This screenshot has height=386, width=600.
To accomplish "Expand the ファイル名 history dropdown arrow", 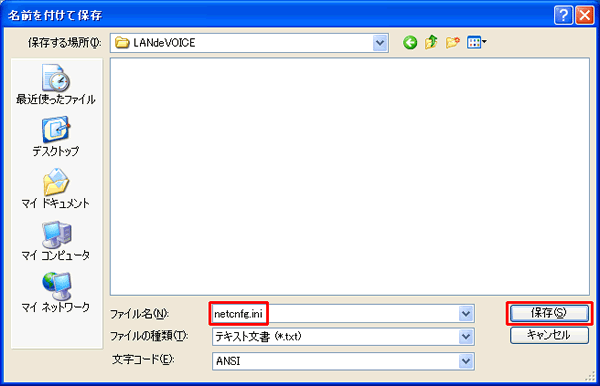I will click(x=466, y=314).
